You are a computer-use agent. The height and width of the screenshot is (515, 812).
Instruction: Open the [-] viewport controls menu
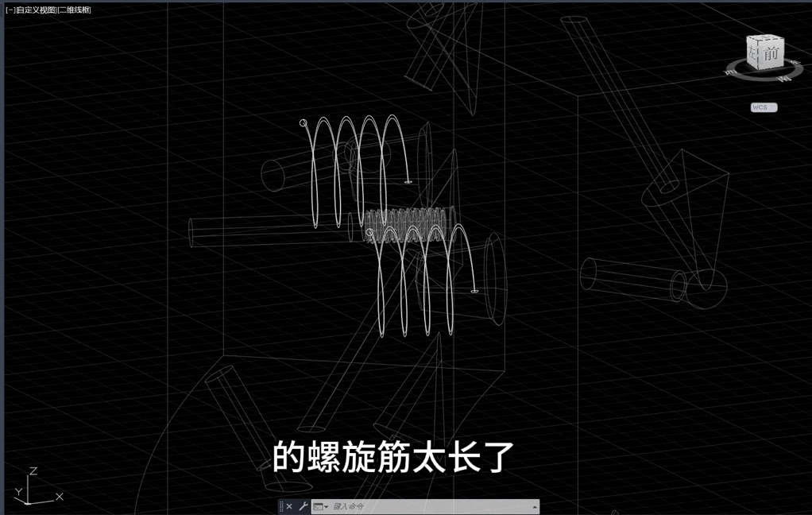click(10, 10)
